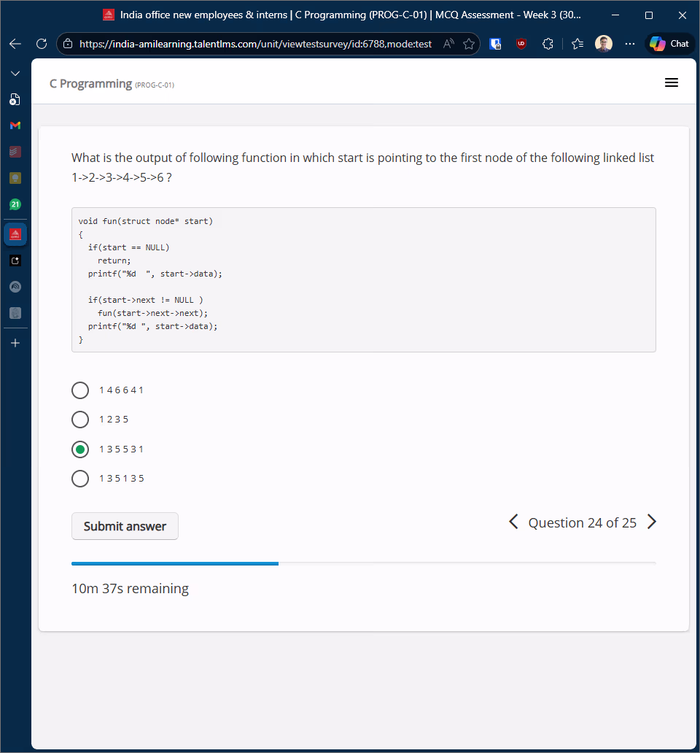Click the Read aloud icon in address bar
Image resolution: width=700 pixels, height=753 pixels.
coord(448,44)
